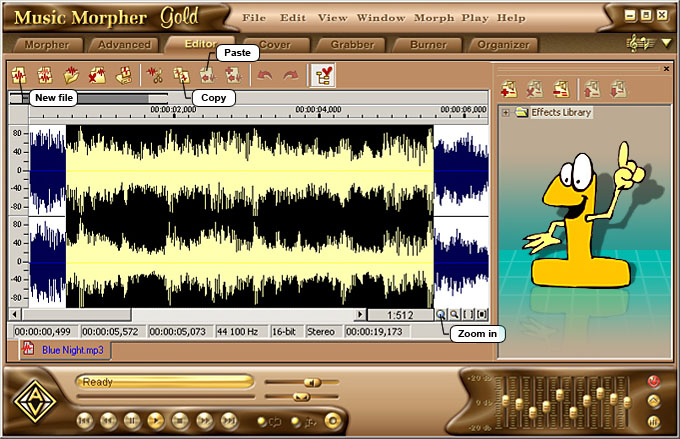Toggle the effects tree button in the toolbar

coord(323,75)
